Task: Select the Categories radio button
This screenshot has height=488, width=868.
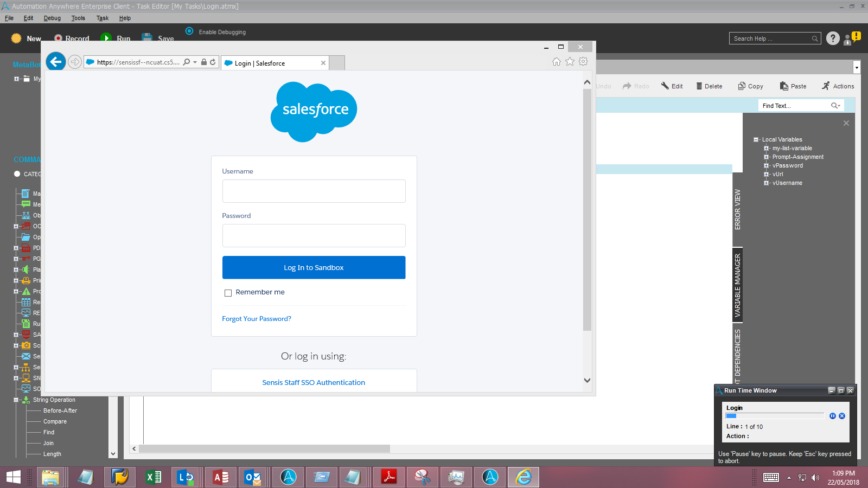Action: click(17, 174)
